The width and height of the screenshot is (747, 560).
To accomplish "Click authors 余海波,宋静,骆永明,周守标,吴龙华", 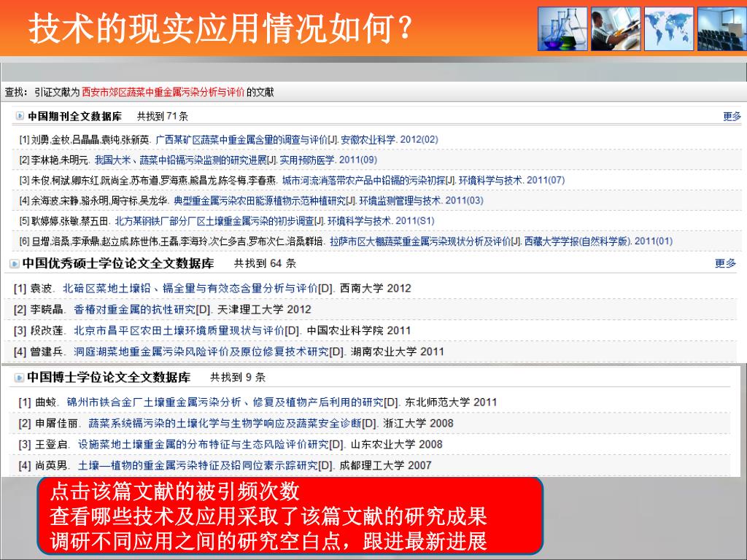I will (x=99, y=201).
